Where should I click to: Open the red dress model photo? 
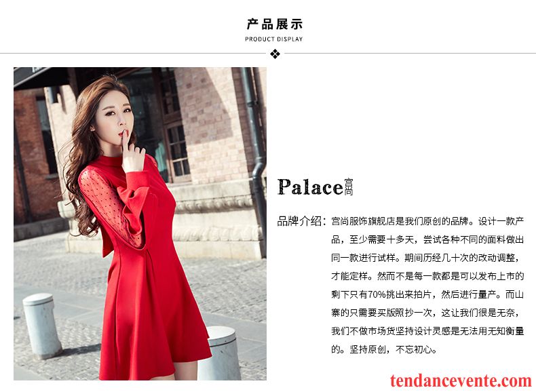pos(140,224)
